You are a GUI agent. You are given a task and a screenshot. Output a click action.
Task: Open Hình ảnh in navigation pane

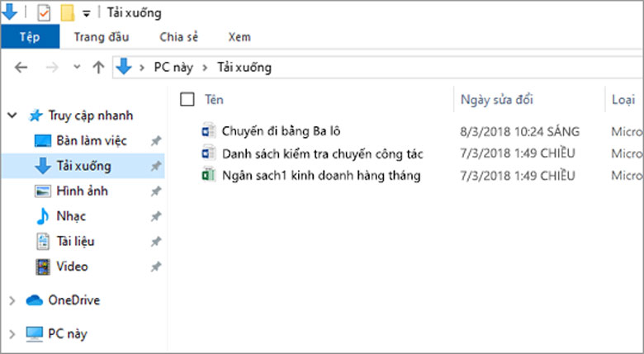82,191
